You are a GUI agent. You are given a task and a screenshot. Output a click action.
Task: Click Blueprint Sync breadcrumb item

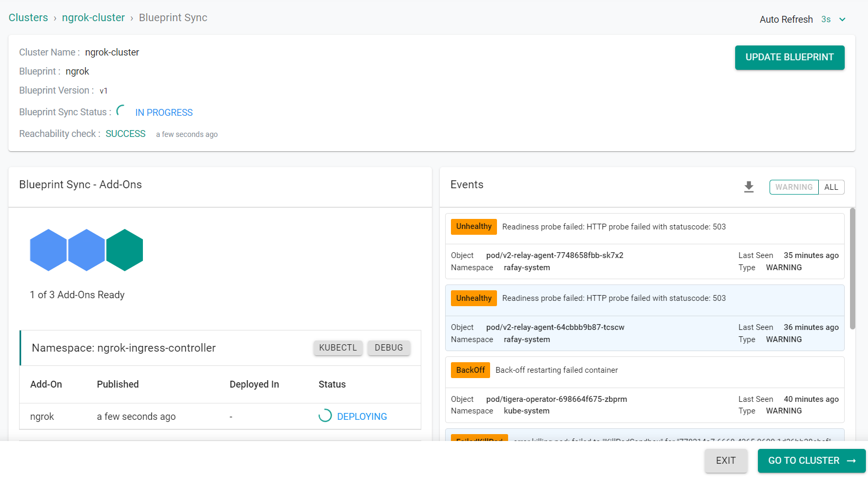pyautogui.click(x=173, y=17)
